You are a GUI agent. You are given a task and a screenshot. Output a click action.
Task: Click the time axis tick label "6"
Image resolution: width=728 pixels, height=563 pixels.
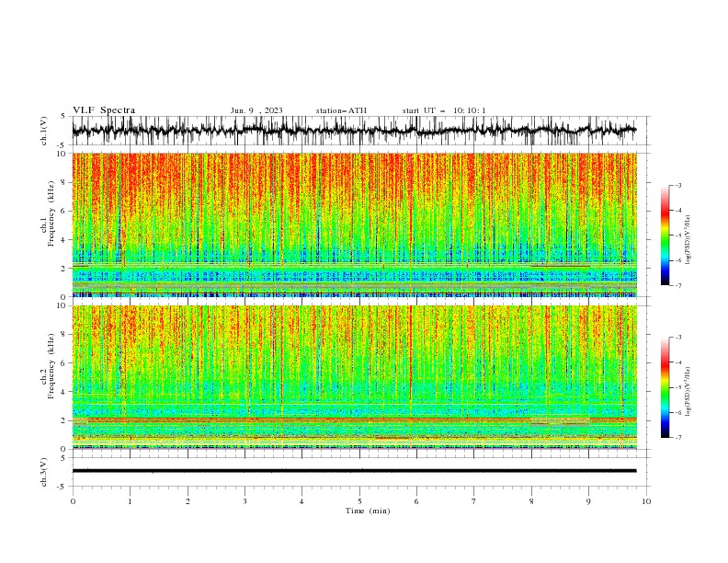(x=416, y=501)
